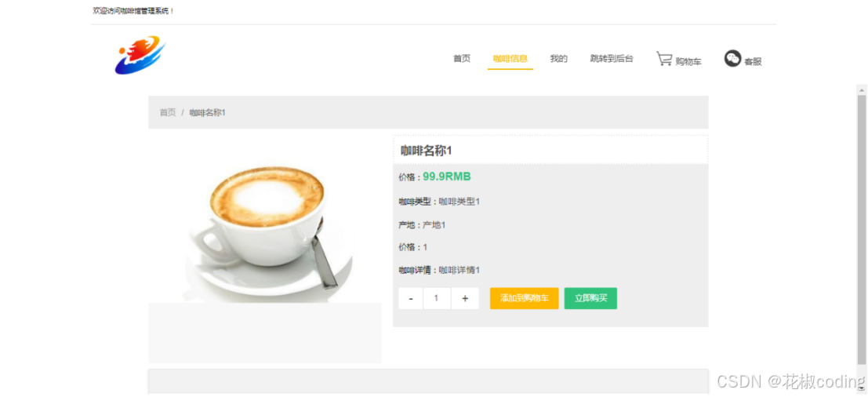Viewport: 868px width, 397px height.
Task: Click the quantity input field
Action: (x=438, y=298)
